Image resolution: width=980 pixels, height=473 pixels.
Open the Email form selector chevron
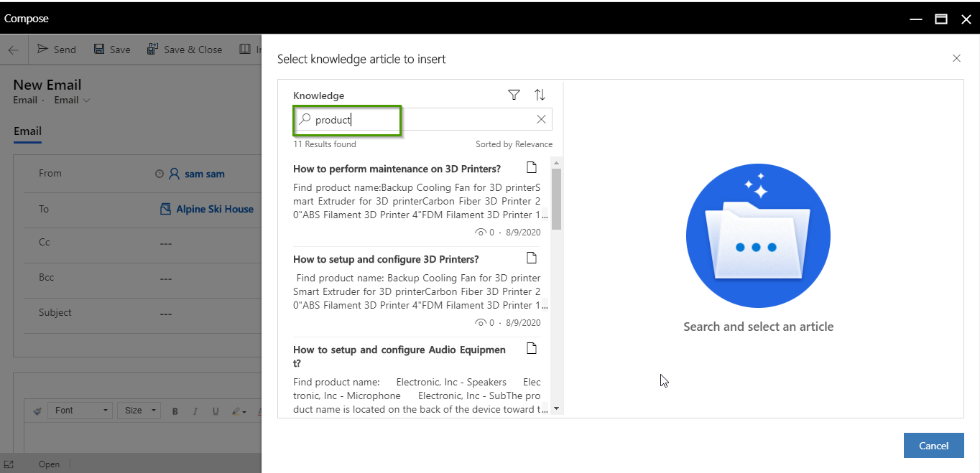coord(87,100)
